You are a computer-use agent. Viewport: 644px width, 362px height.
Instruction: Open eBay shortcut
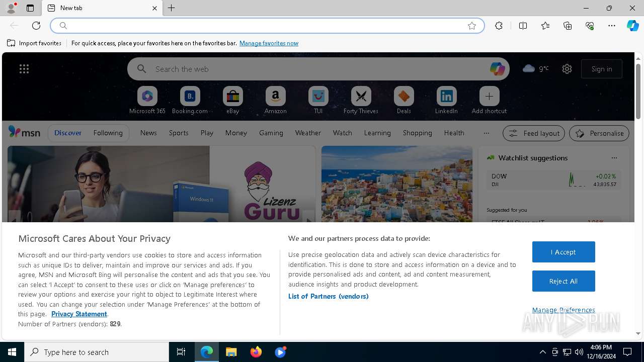coord(232,100)
